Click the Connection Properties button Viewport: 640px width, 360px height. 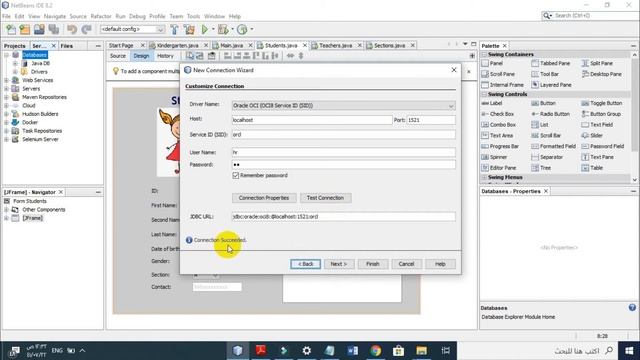point(264,198)
